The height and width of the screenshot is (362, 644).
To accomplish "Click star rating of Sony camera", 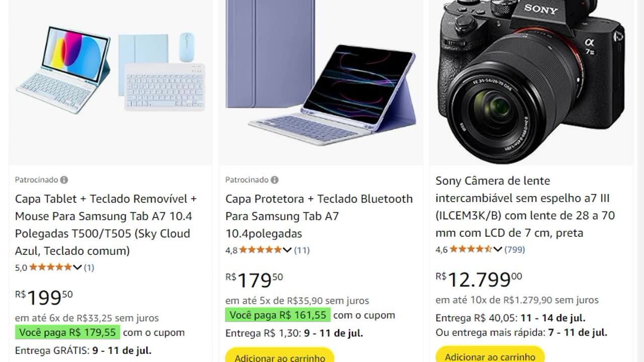I will (x=470, y=249).
